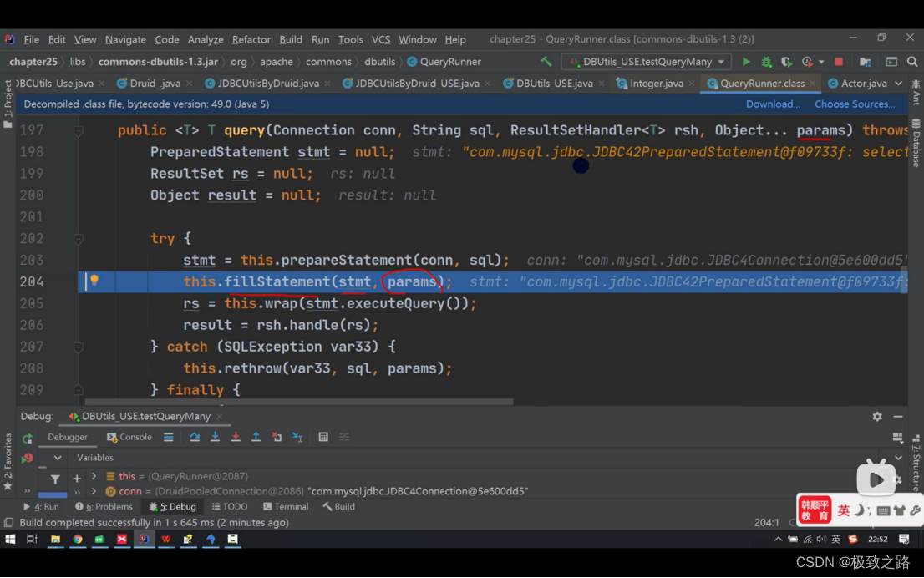Viewport: 924px width, 578px height.
Task: Click Step Out up-arrow icon
Action: coord(256,437)
